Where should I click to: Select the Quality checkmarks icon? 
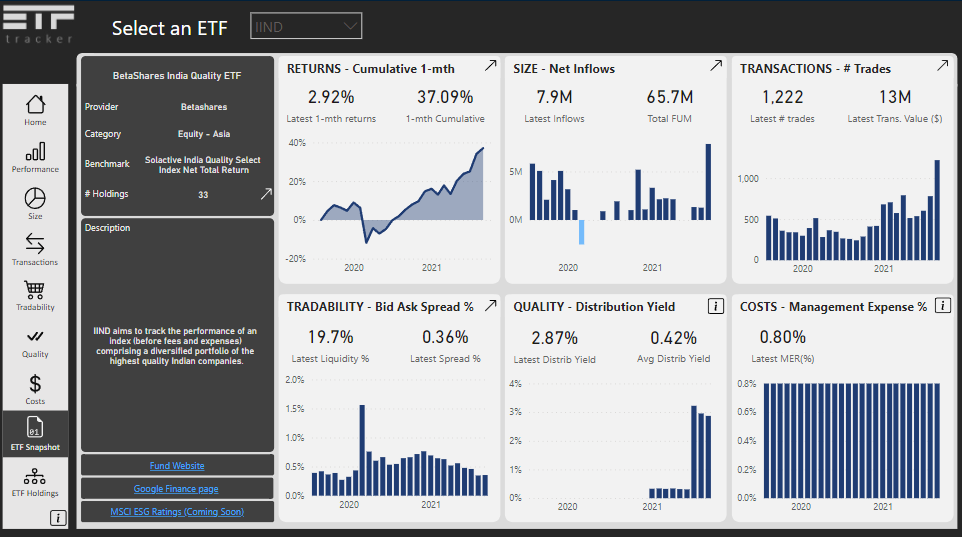tap(35, 336)
